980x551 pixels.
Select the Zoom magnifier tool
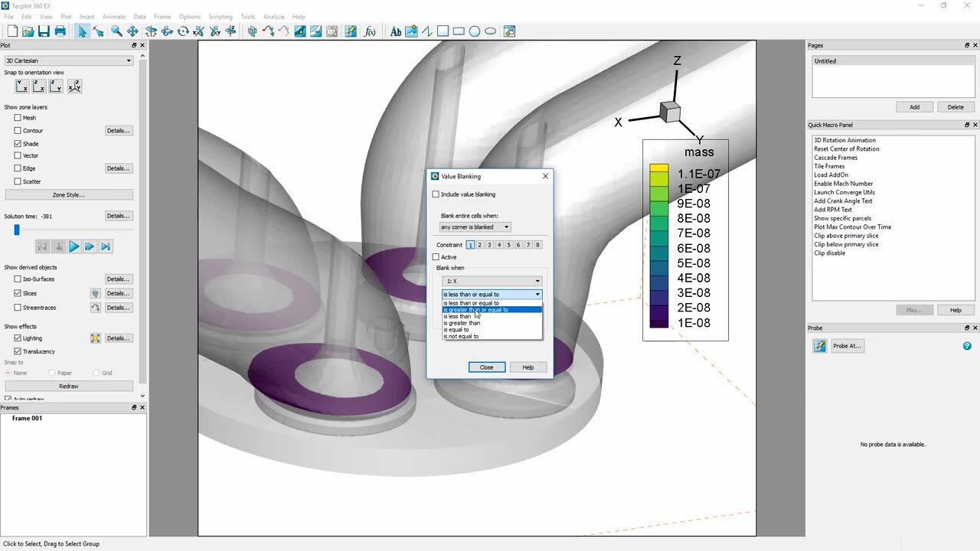tap(116, 31)
